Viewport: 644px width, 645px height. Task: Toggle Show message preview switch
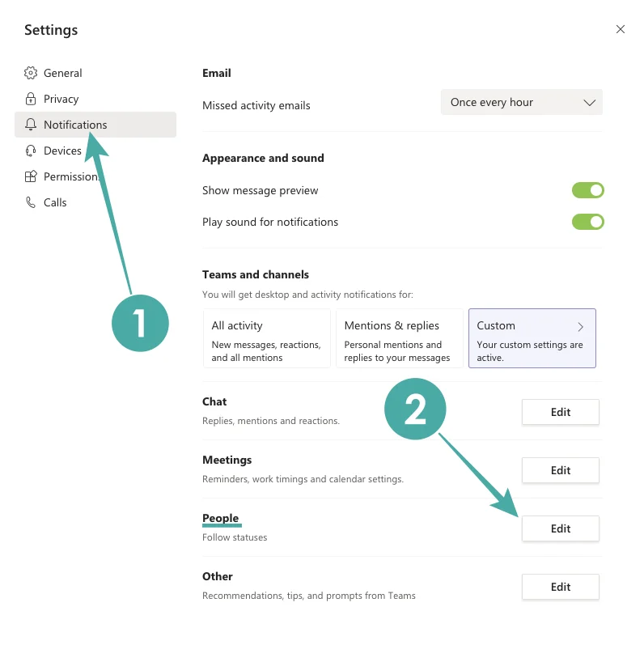pos(588,190)
